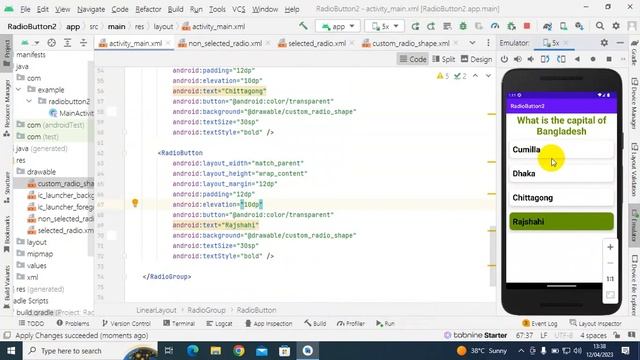Open the VCS menu
The height and width of the screenshot is (360, 640).
(x=239, y=9)
